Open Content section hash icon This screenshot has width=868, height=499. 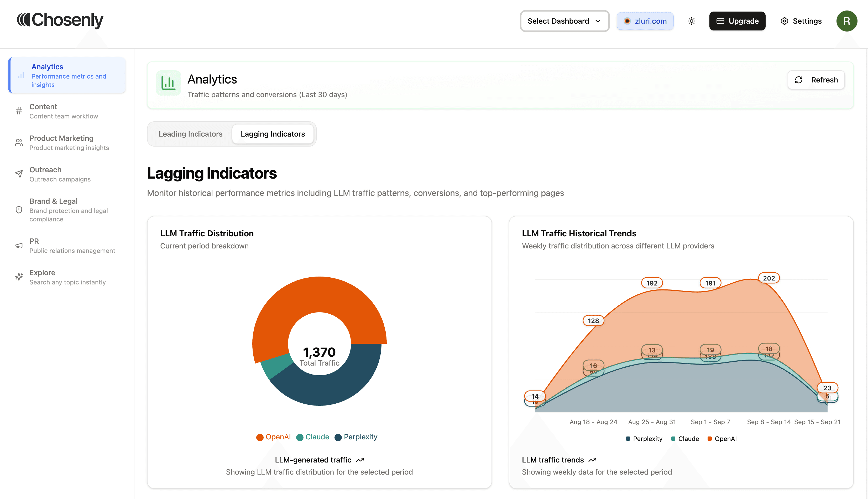[x=19, y=111]
